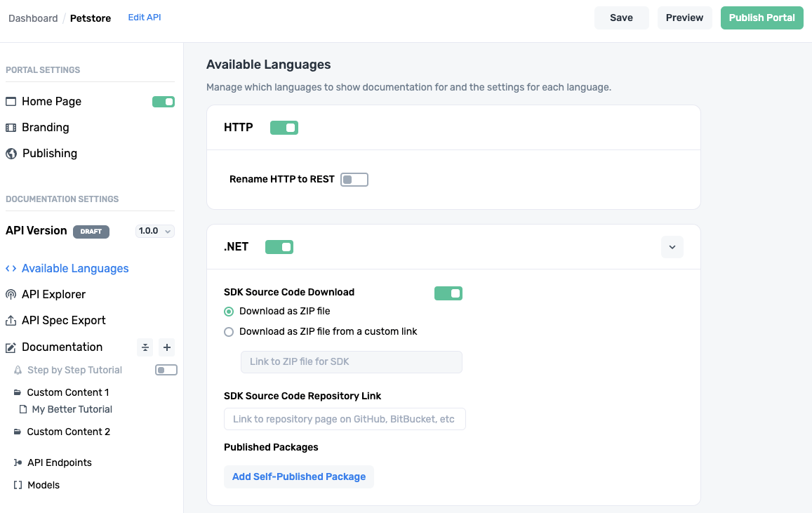Enable the Step by Step Tutorial toggle
The height and width of the screenshot is (513, 812).
coord(166,370)
